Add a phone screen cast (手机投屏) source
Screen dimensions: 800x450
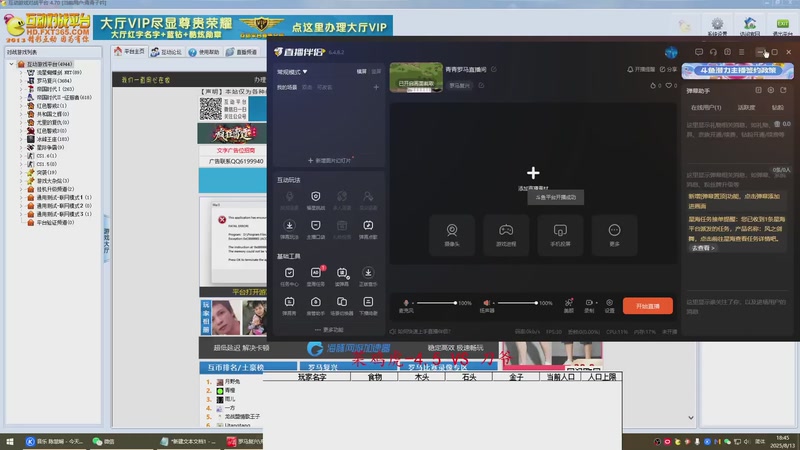[560, 235]
